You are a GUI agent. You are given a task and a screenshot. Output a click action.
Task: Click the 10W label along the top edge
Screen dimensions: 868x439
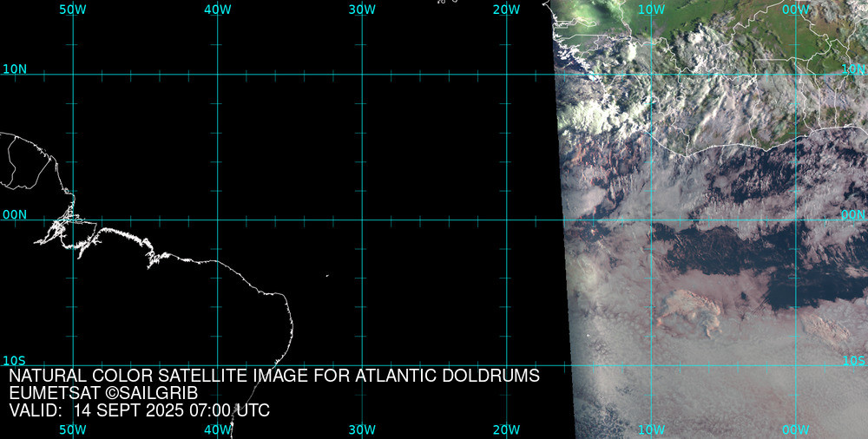tap(651, 10)
